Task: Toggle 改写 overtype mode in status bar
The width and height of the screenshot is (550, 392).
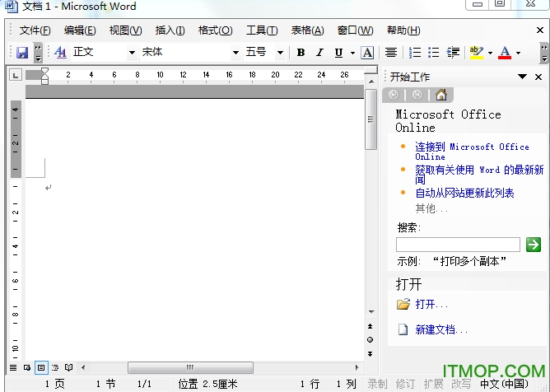Action: [x=461, y=385]
